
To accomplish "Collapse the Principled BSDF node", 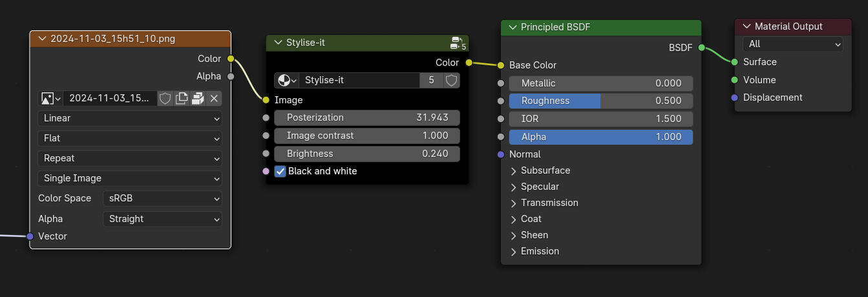I will [513, 27].
